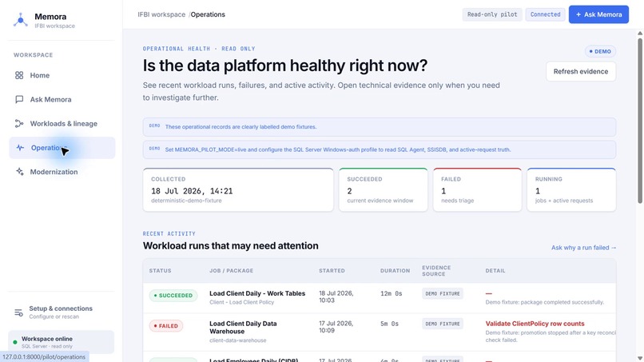Click the 17 Jul 2026, 10:09 started cell
Viewport: 644px width, 362px height.
(x=336, y=327)
